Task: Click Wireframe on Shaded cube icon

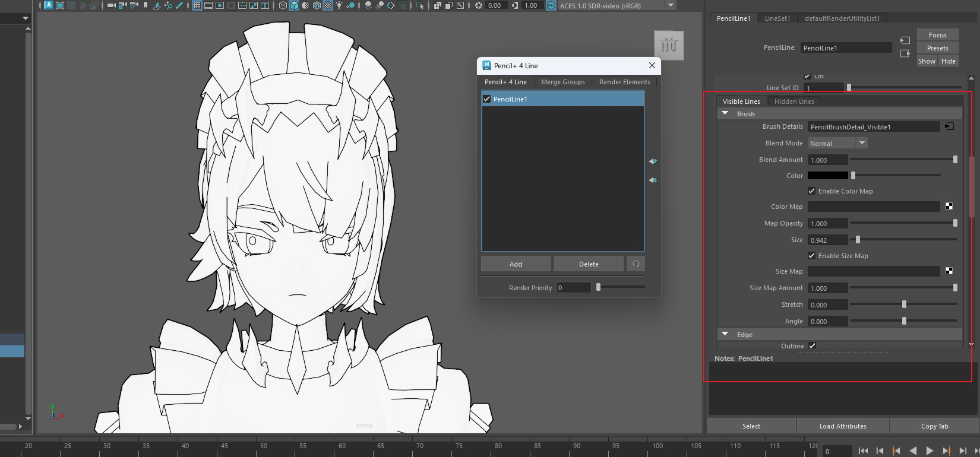Action: 317,5
